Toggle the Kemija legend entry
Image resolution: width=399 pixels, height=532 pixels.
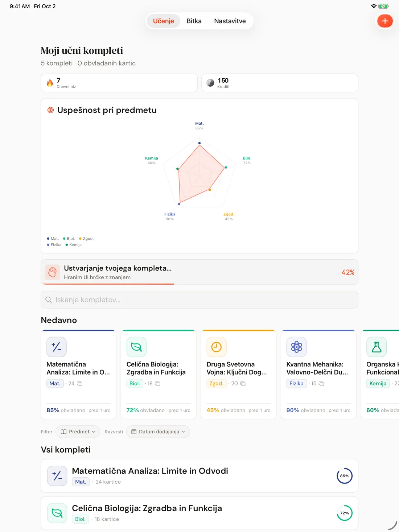coord(73,245)
